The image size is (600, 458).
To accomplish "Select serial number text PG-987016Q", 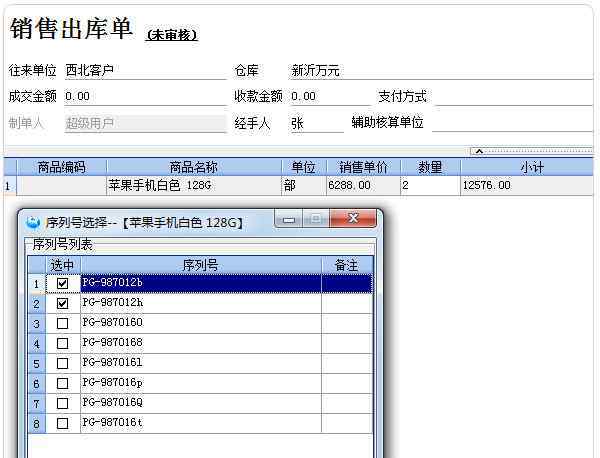I will pyautogui.click(x=112, y=403).
